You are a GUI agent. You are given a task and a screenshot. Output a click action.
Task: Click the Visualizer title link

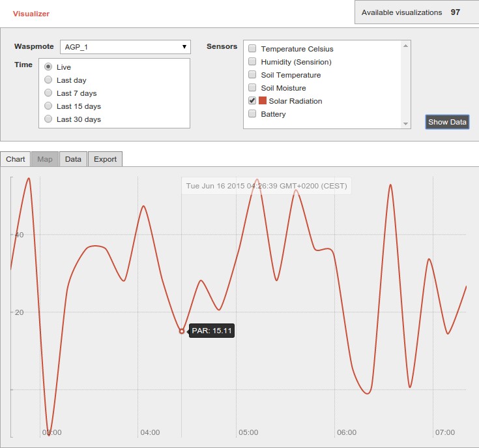(x=31, y=13)
